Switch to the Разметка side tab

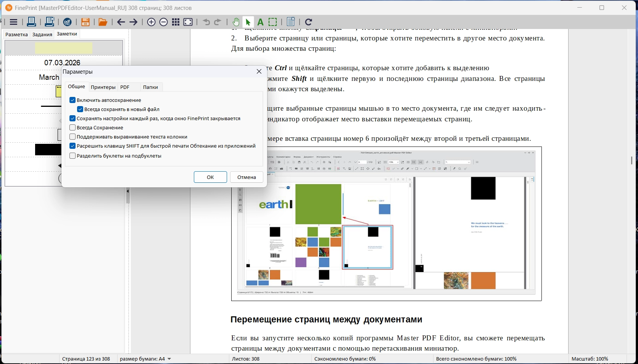pyautogui.click(x=16, y=34)
